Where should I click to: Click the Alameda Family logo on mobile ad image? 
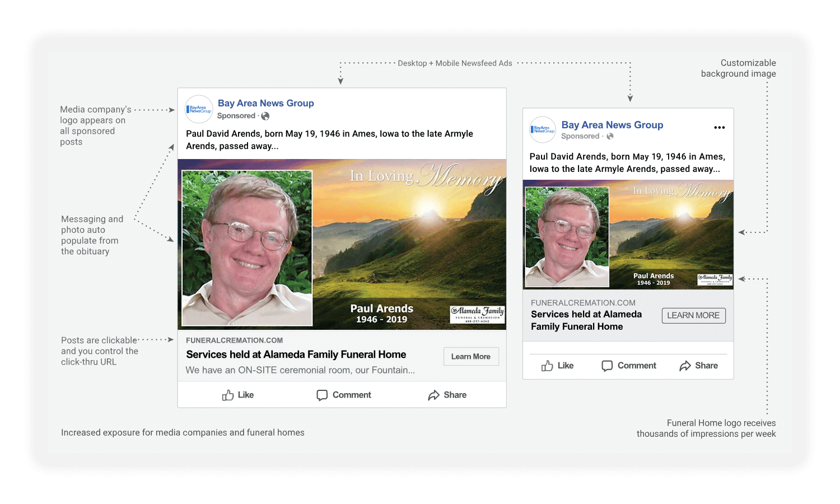point(715,279)
